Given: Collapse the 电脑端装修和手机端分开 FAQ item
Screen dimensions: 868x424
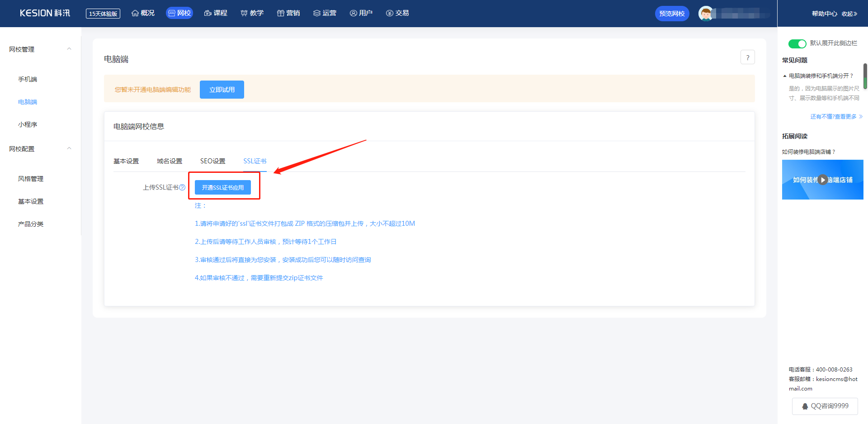Looking at the screenshot, I should pos(785,76).
